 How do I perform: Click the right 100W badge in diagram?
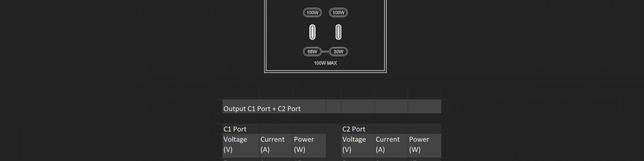tap(338, 13)
